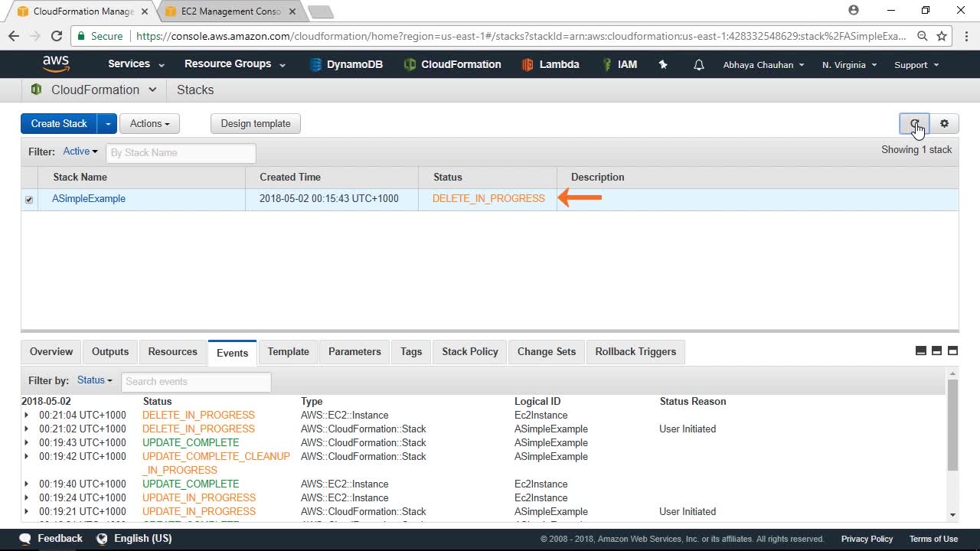Click the events list vertical scrollbar thumb

tap(952, 425)
